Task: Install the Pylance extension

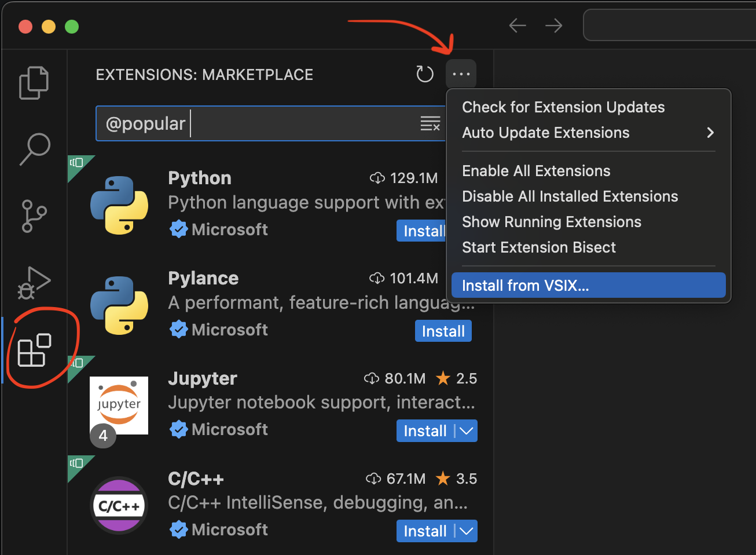Action: coord(443,331)
